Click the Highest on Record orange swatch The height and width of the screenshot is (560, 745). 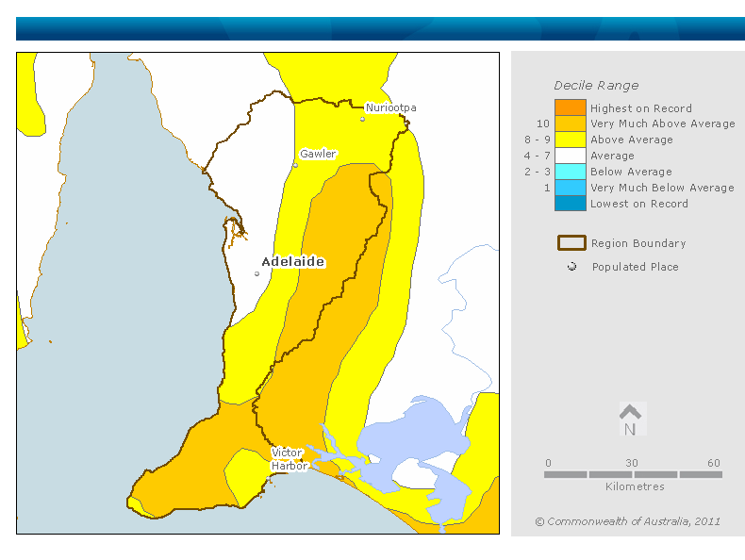pyautogui.click(x=571, y=107)
